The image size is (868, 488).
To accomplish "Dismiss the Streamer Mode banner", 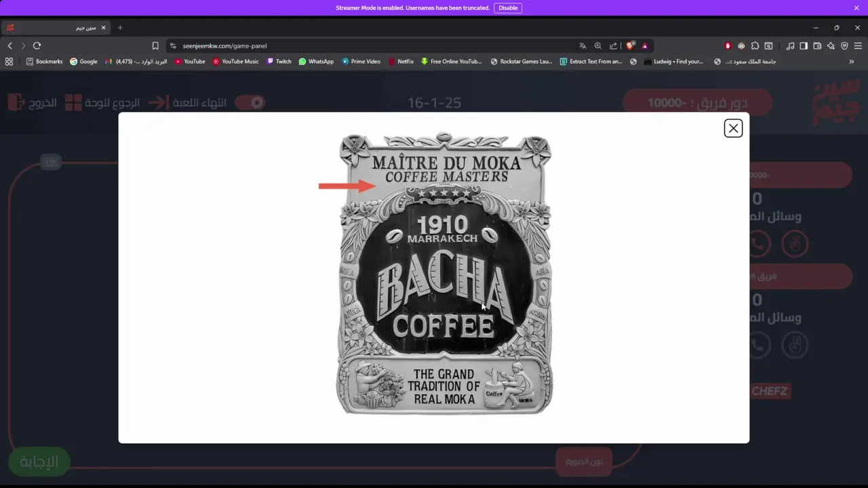I will click(x=856, y=8).
